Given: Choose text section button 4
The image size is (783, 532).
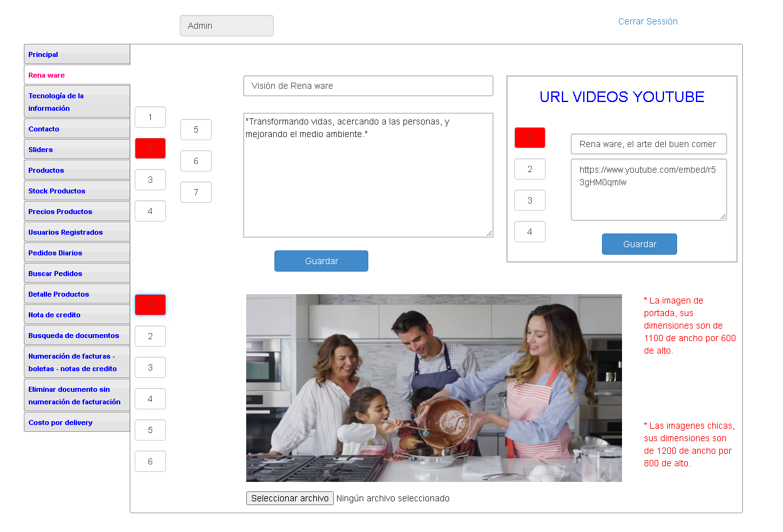Looking at the screenshot, I should [x=150, y=211].
